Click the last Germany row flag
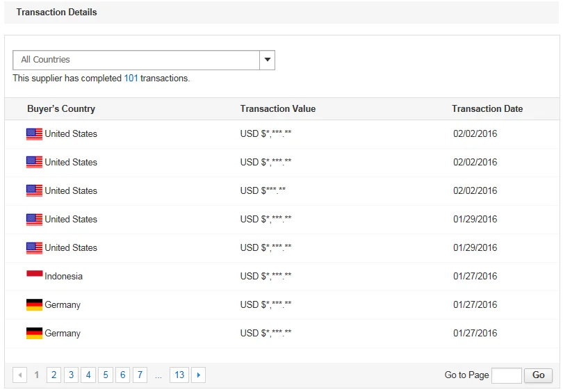The width and height of the screenshot is (563, 392). 34,333
